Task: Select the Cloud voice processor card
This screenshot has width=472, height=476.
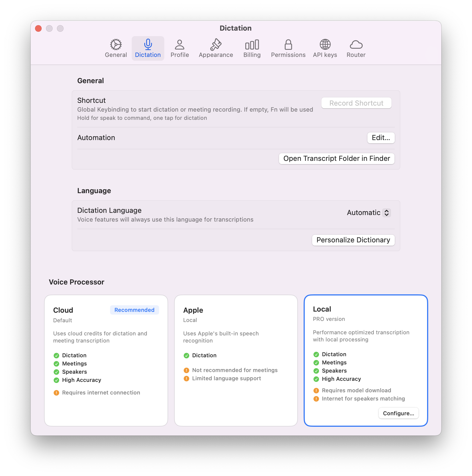Action: pyautogui.click(x=106, y=360)
